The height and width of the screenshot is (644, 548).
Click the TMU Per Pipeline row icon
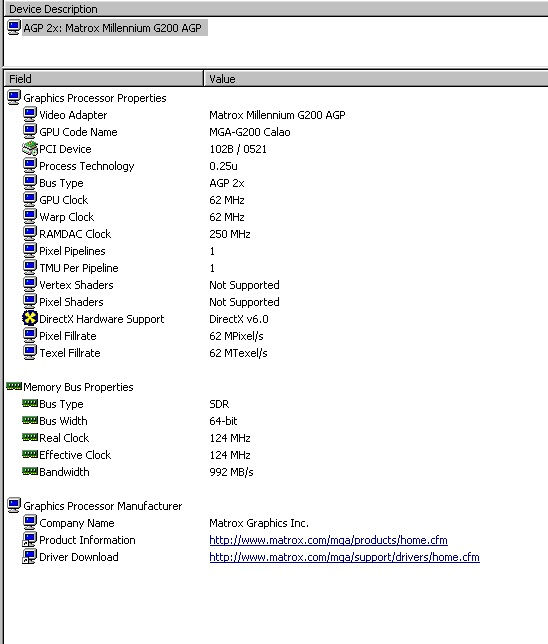coord(30,268)
